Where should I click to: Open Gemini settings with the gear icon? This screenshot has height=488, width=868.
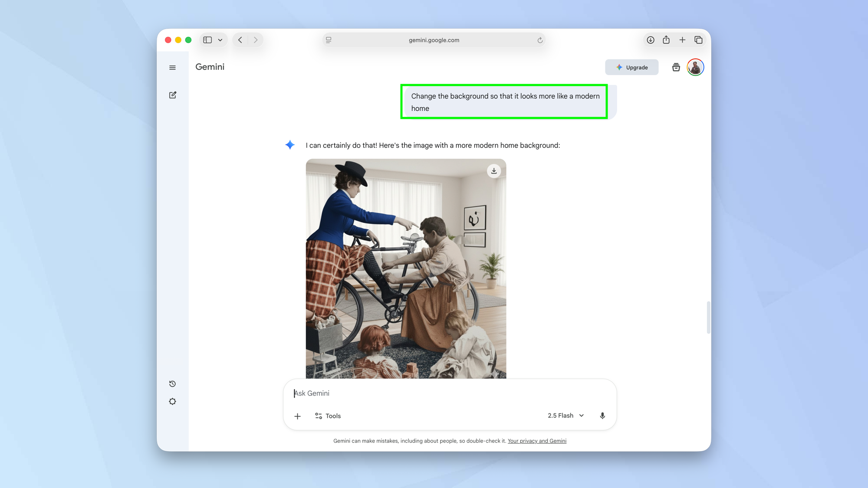click(x=172, y=401)
